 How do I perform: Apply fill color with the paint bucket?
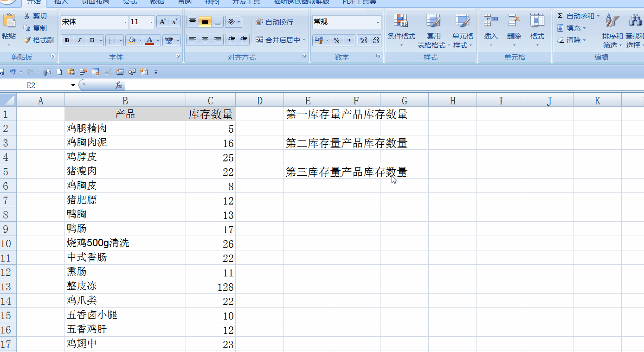[x=132, y=40]
